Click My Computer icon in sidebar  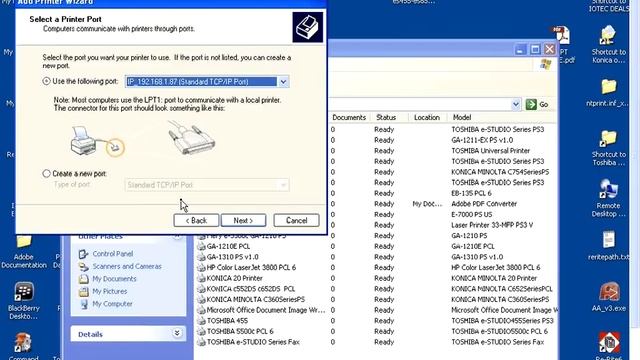(84, 304)
